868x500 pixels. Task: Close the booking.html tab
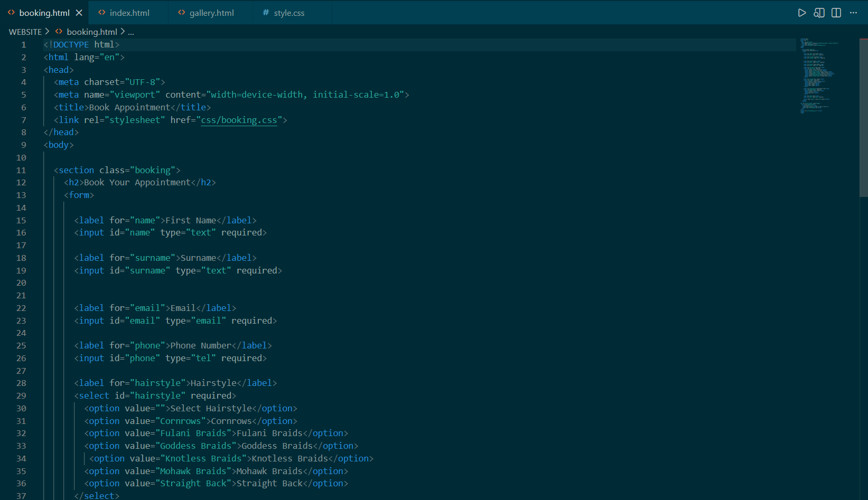coord(79,12)
